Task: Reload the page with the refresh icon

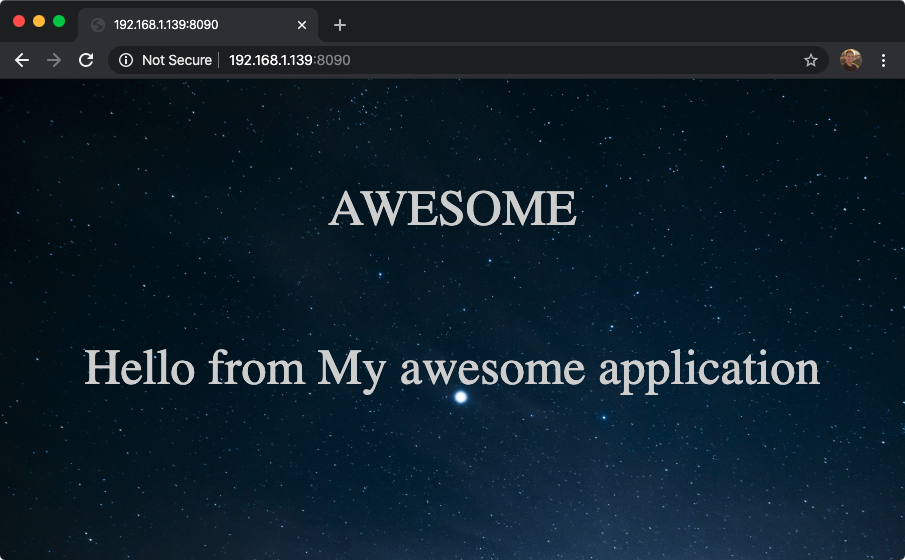Action: 86,60
